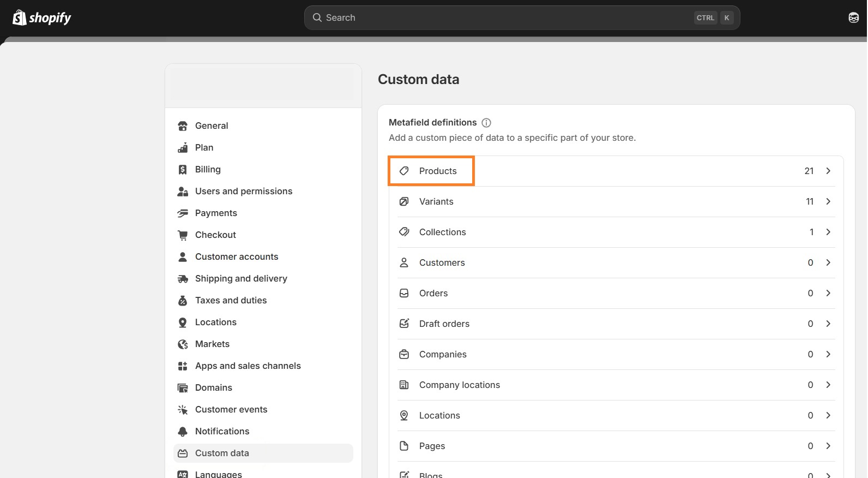Open General settings
Viewport: 868px width, 478px height.
pyautogui.click(x=263, y=126)
